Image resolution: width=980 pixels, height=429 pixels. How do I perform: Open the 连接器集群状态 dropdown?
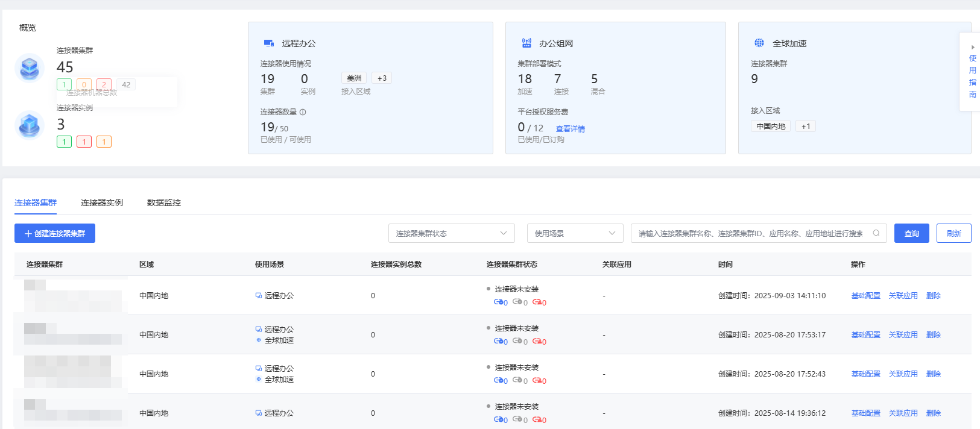tap(451, 233)
